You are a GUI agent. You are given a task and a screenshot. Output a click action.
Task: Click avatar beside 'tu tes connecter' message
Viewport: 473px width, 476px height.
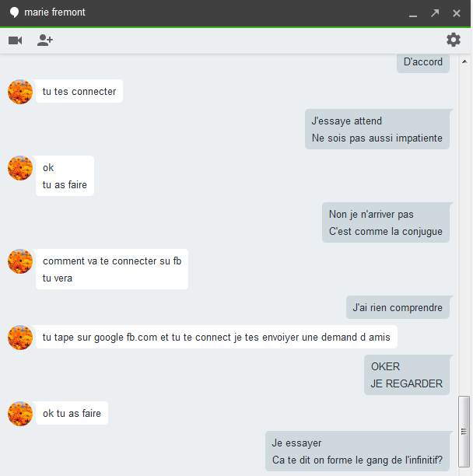pos(20,92)
